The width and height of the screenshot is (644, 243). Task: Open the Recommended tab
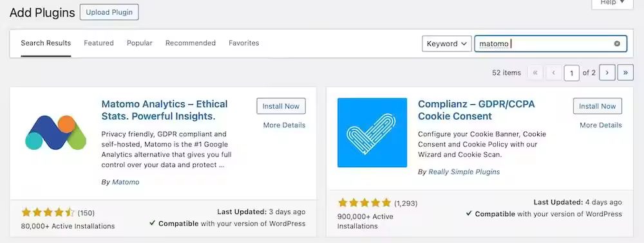[191, 43]
